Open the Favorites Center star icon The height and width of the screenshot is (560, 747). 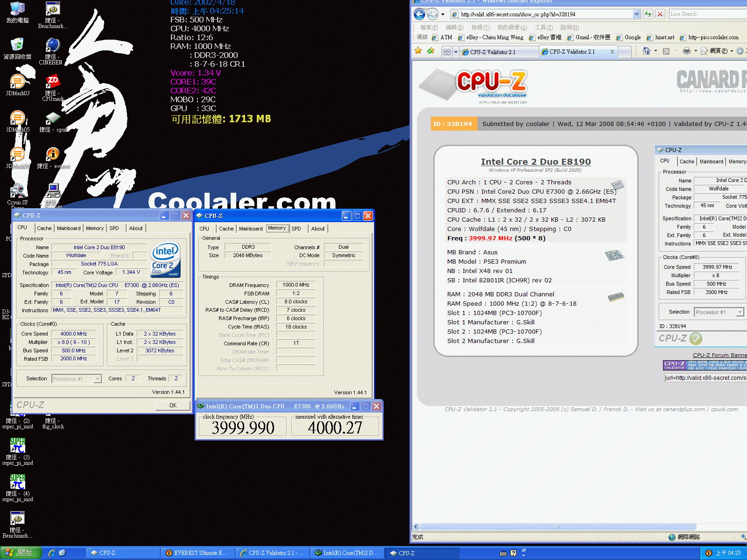tap(418, 51)
